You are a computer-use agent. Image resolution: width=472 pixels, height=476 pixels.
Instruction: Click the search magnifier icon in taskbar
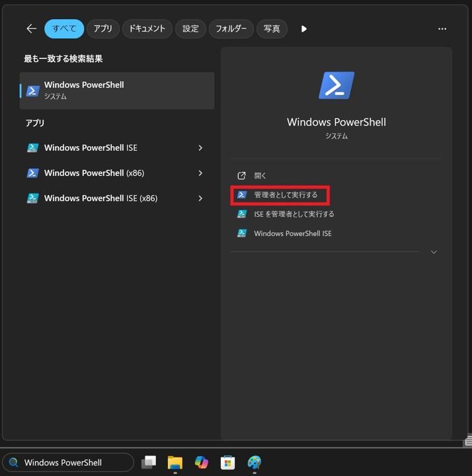click(13, 462)
